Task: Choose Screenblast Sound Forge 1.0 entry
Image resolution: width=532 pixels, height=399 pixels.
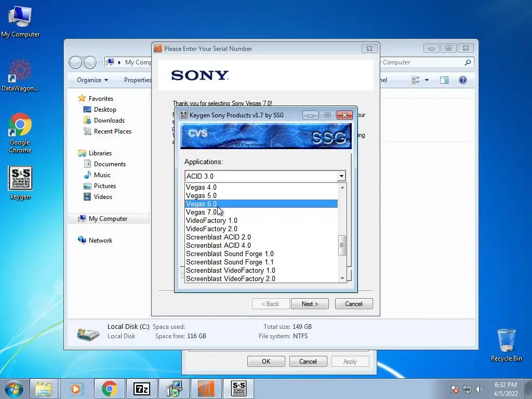Action: coord(261,254)
